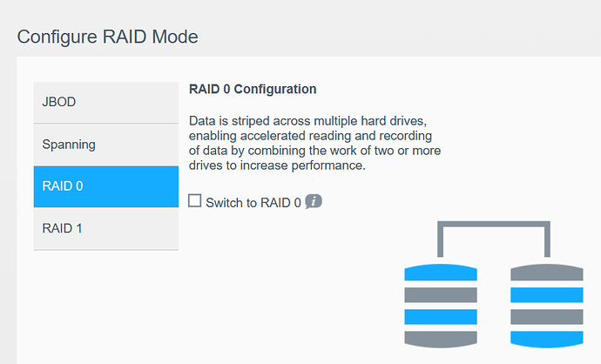Screen dimensions: 601x364
Task: Click the bottom gray stripe of left drive
Action: [441, 337]
